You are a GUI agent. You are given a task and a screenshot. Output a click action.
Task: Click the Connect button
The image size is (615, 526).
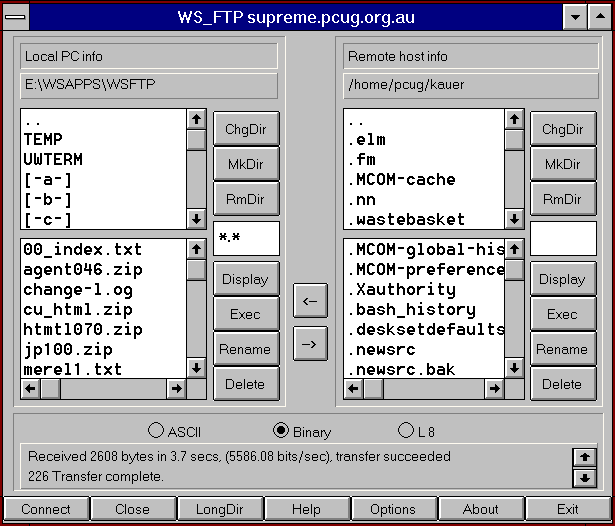46,509
